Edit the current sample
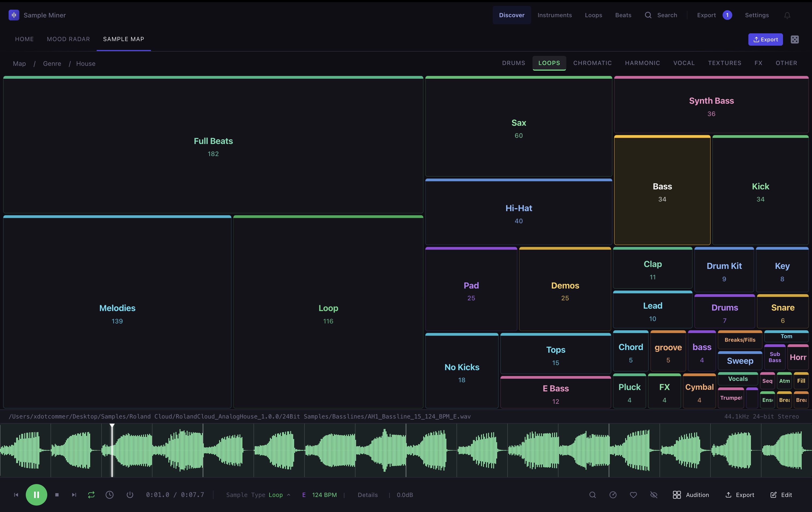The width and height of the screenshot is (812, 512). [x=781, y=495]
